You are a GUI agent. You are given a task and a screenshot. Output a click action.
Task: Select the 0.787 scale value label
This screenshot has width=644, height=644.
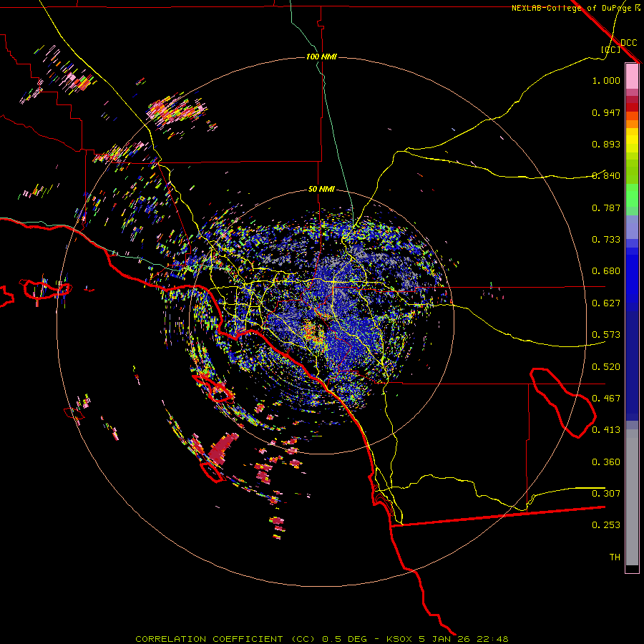point(606,208)
